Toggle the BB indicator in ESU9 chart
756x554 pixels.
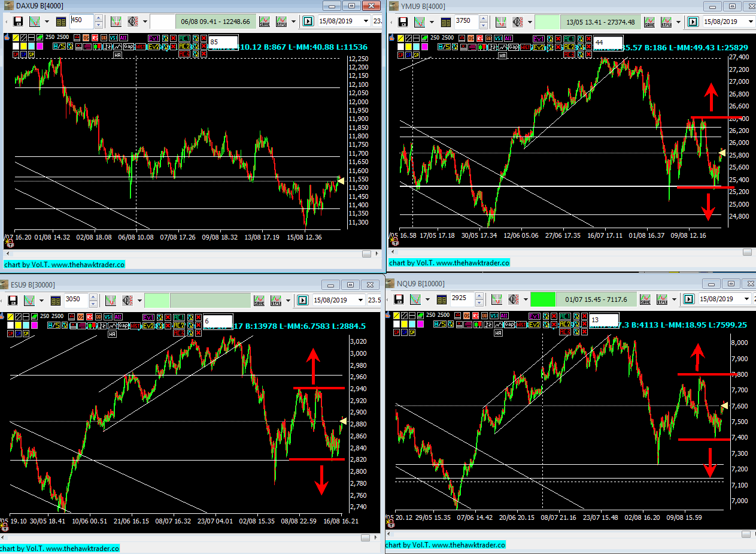click(x=100, y=316)
